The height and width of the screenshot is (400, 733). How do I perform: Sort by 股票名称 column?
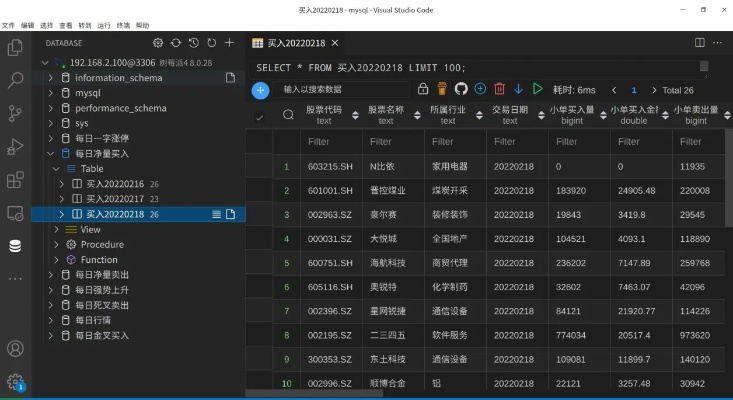(x=417, y=115)
